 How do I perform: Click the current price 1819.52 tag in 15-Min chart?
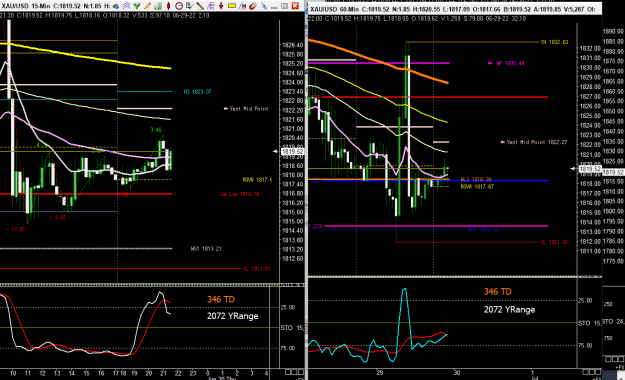point(293,152)
